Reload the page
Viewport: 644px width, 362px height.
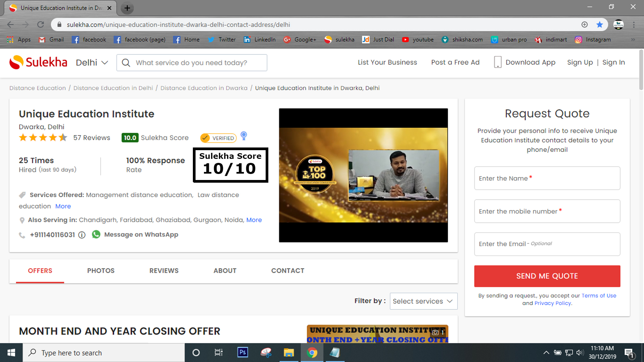pos(41,24)
